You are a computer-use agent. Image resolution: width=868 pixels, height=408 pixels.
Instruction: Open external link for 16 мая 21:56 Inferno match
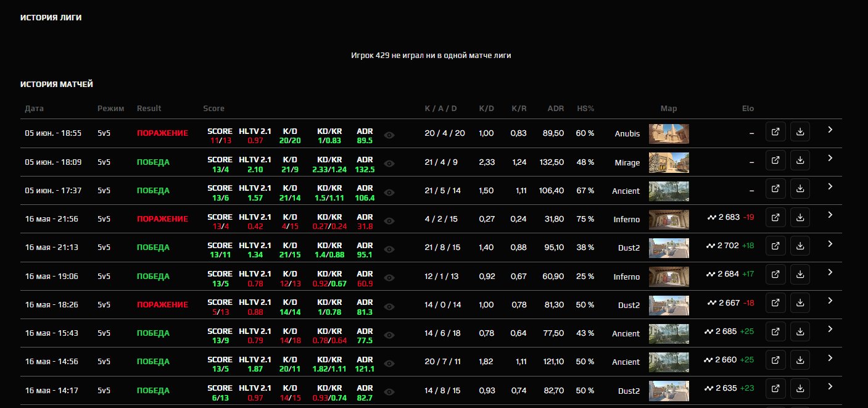pos(775,217)
